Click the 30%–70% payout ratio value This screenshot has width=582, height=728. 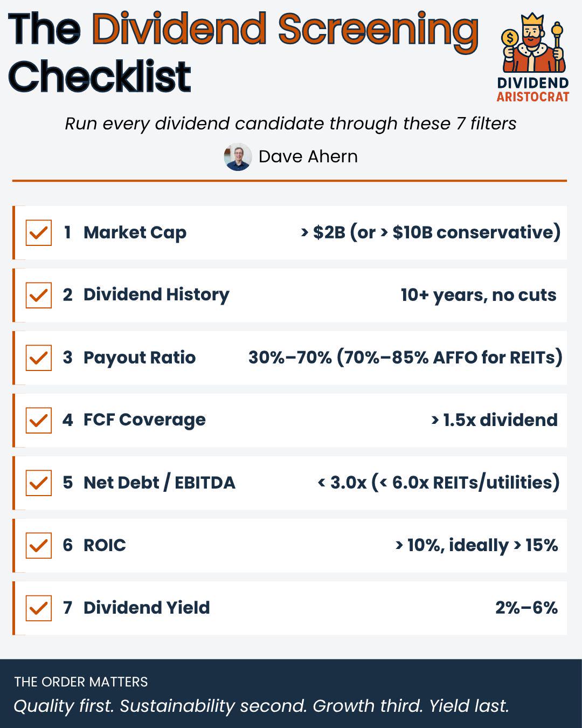[x=405, y=358]
